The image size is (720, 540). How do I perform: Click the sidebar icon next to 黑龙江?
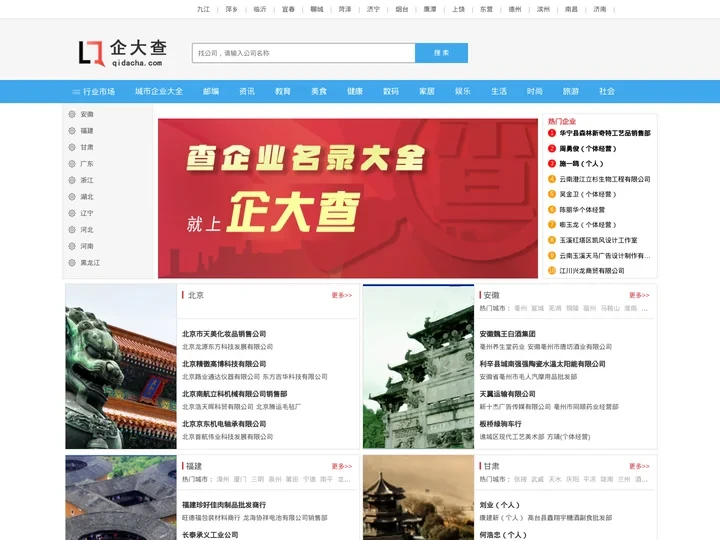[x=72, y=263]
